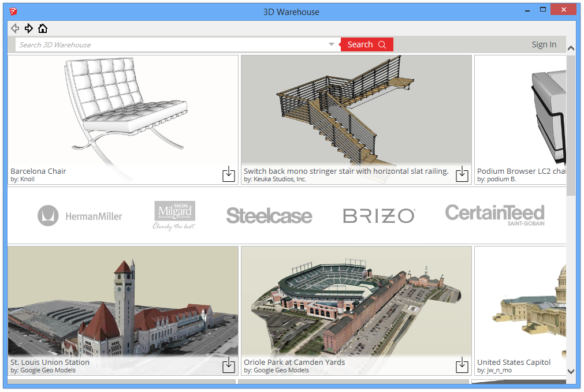Open the Barcelona Chair title link
584x392 pixels.
pos(38,171)
